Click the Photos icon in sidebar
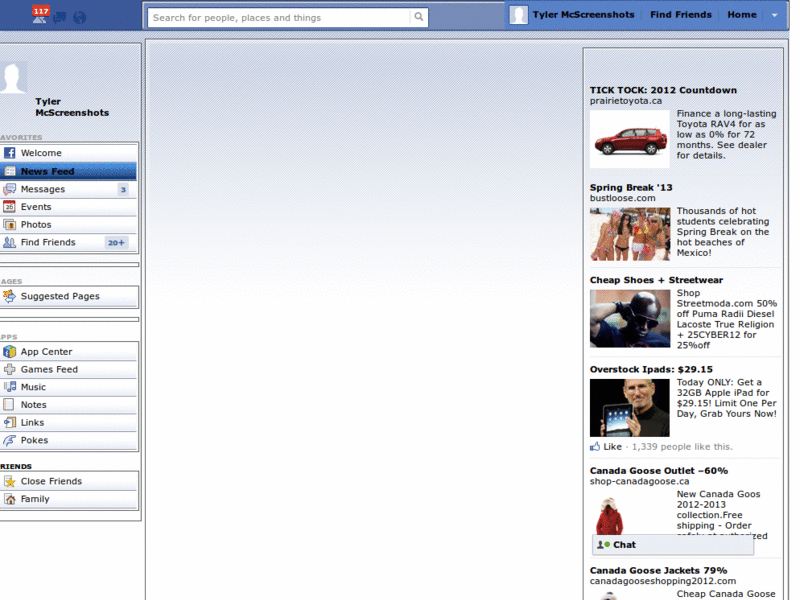The image size is (800, 600). click(9, 224)
